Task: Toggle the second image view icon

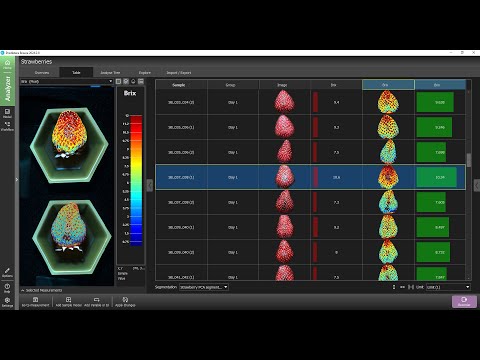Action: (126, 81)
